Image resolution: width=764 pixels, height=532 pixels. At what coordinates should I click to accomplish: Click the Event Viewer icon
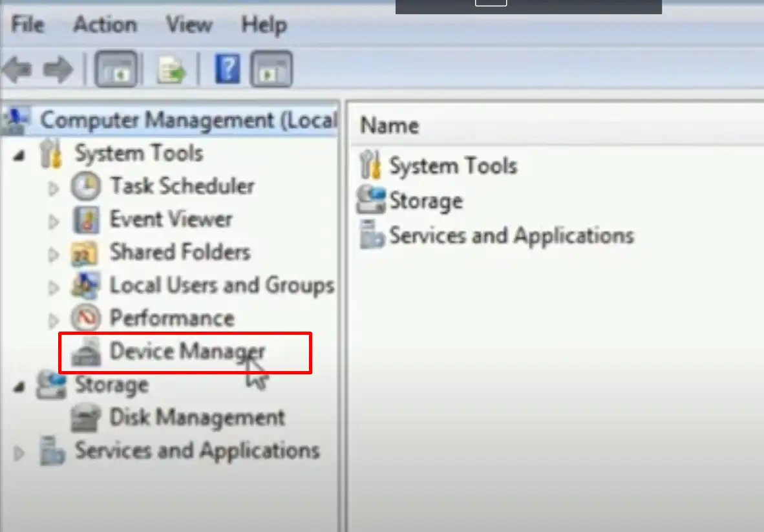(x=86, y=220)
